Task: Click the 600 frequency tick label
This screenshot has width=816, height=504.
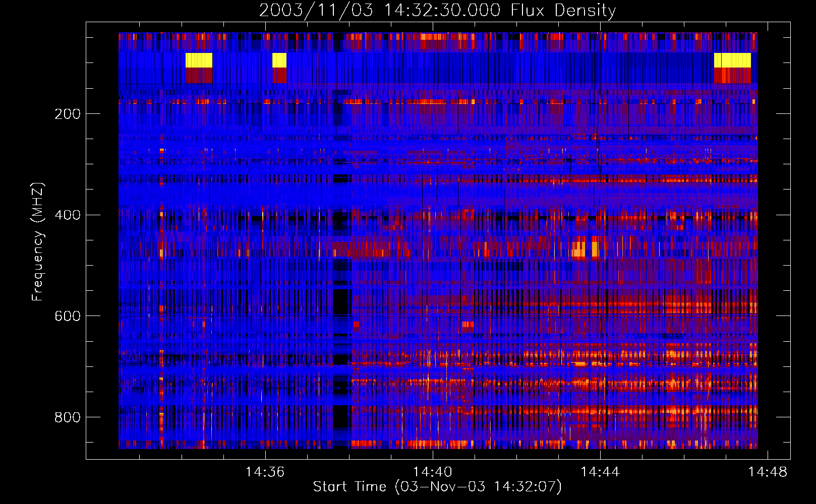Action: coord(67,316)
